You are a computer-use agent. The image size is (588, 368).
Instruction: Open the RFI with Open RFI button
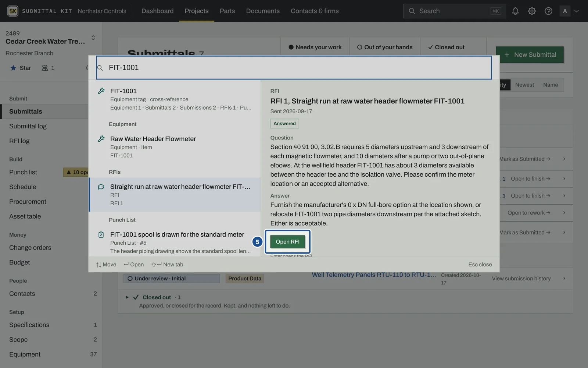pos(288,242)
